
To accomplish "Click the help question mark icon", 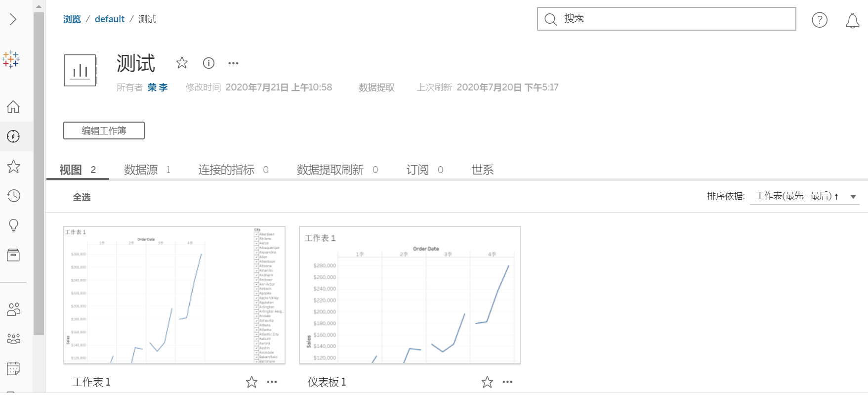I will click(820, 20).
